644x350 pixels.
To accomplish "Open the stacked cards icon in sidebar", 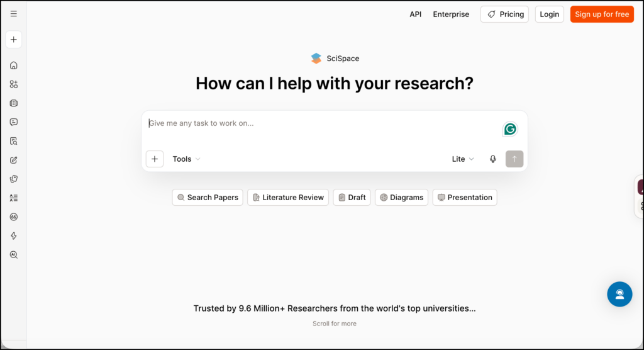I will pos(14,179).
